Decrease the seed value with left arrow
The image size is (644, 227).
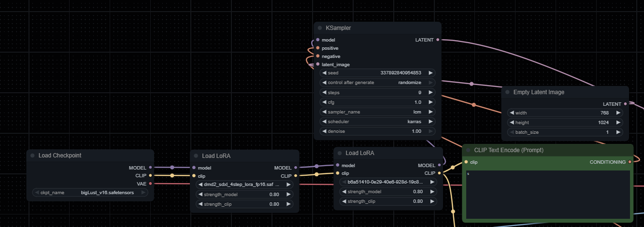tap(325, 73)
